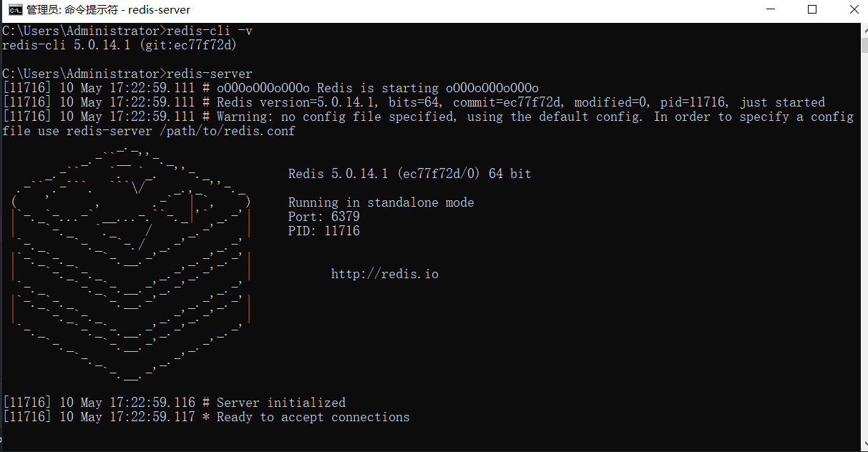Click the 'redis-cli 5.0.14.1 (git:ec77f72d)' output line
The height and width of the screenshot is (452, 868).
tap(120, 45)
